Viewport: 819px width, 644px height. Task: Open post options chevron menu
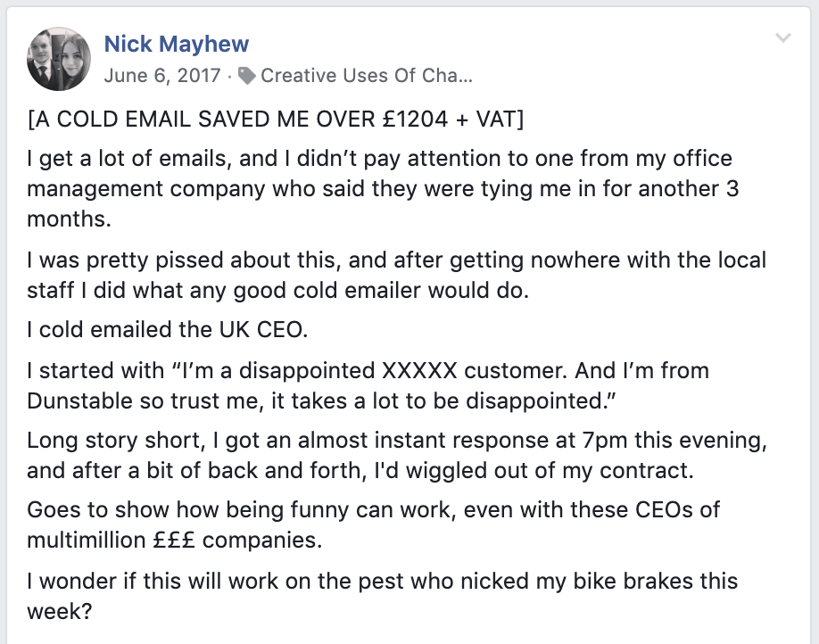(x=782, y=37)
